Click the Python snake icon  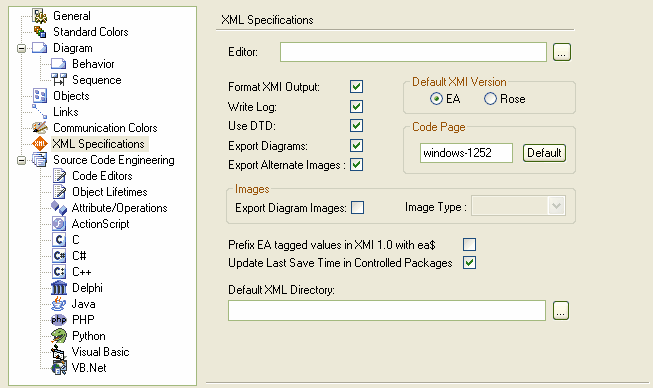[x=59, y=336]
